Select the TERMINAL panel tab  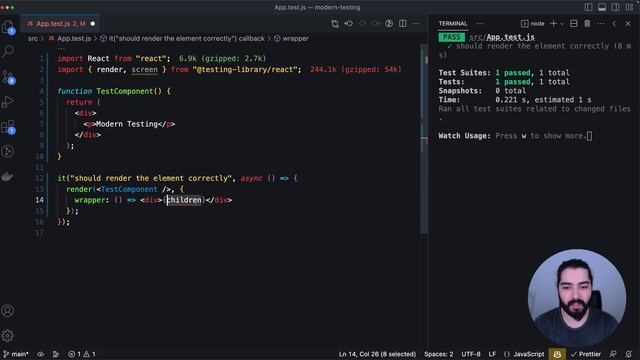[x=453, y=24]
